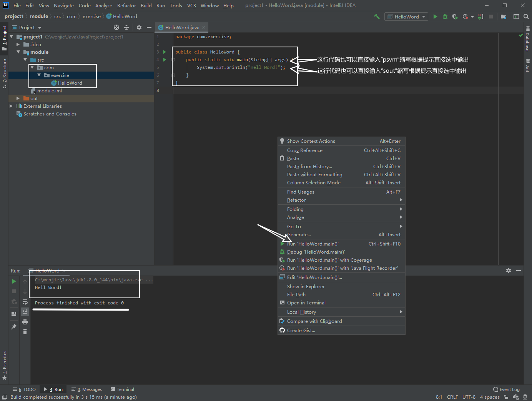532x401 pixels.
Task: Hide the Project panel
Action: [x=149, y=27]
